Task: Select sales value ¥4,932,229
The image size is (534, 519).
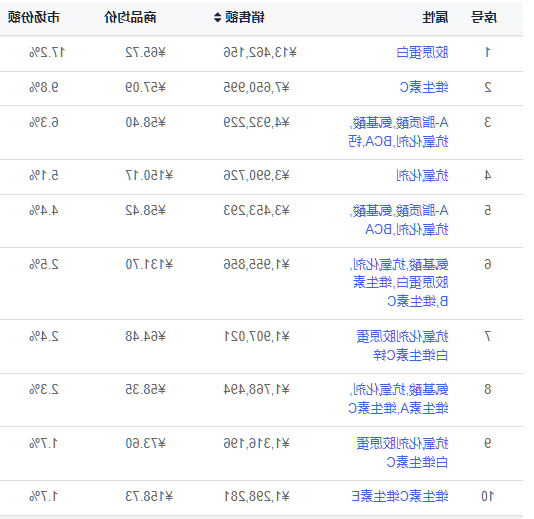Action: 256,122
